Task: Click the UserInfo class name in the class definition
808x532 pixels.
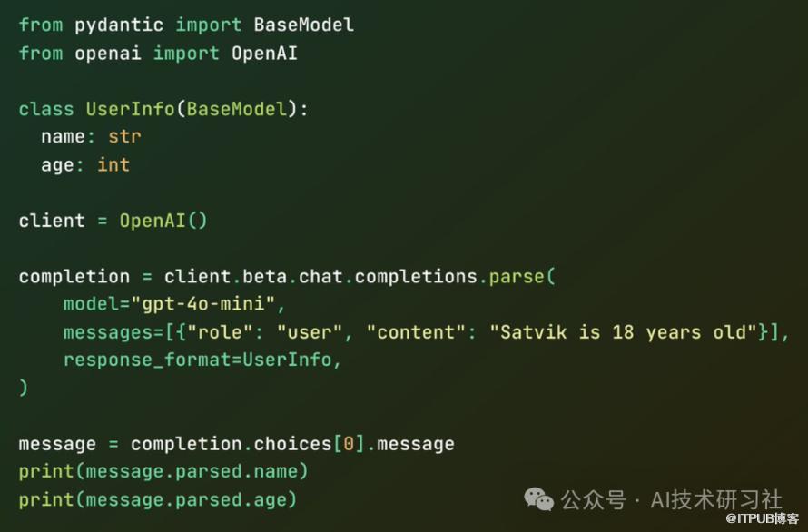Action: [130, 109]
